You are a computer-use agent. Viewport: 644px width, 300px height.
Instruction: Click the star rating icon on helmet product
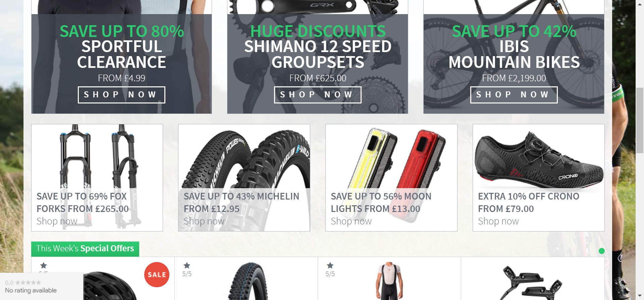(44, 265)
